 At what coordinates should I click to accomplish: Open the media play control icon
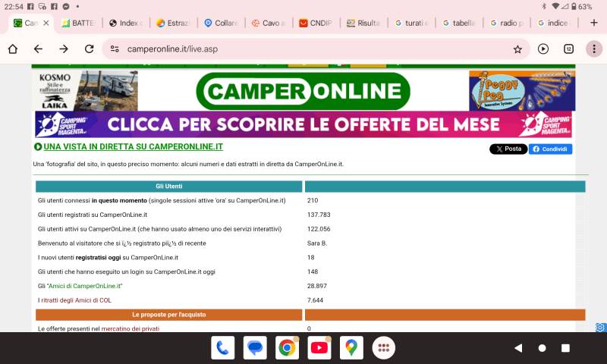543,49
